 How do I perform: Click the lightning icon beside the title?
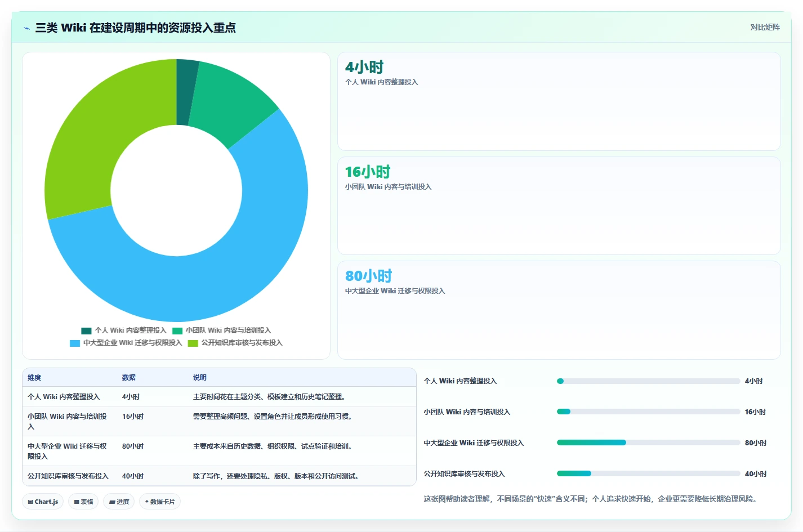[x=26, y=28]
